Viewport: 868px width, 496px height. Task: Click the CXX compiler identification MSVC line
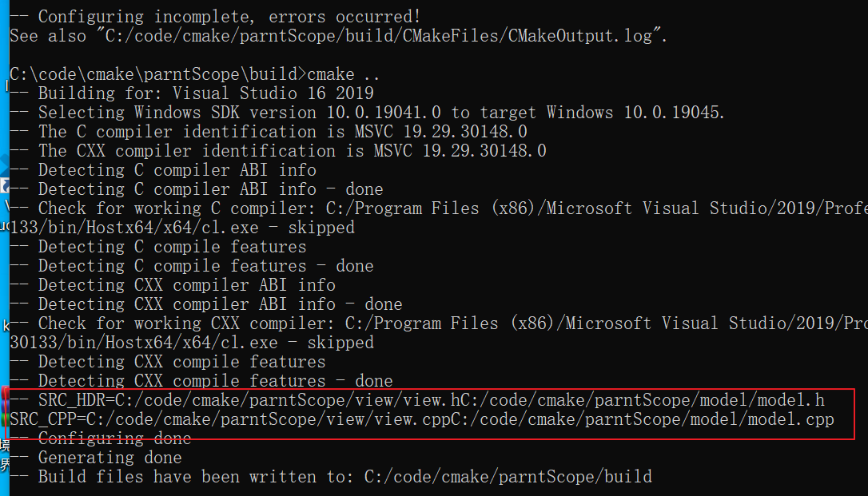point(278,150)
